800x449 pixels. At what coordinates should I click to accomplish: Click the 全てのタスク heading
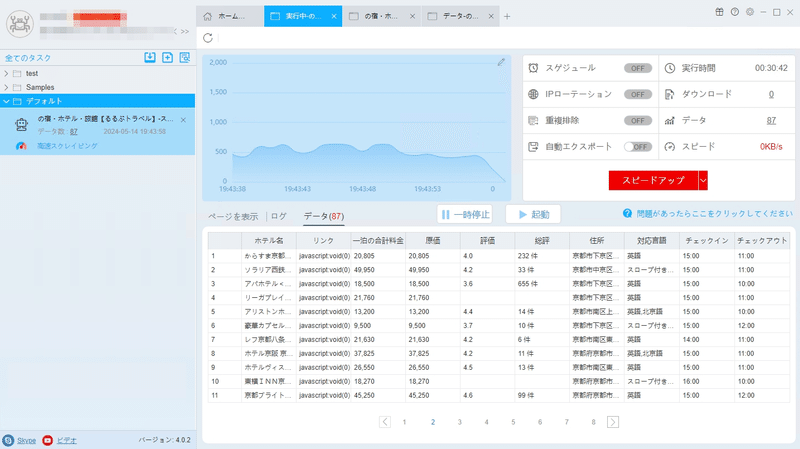tap(28, 58)
